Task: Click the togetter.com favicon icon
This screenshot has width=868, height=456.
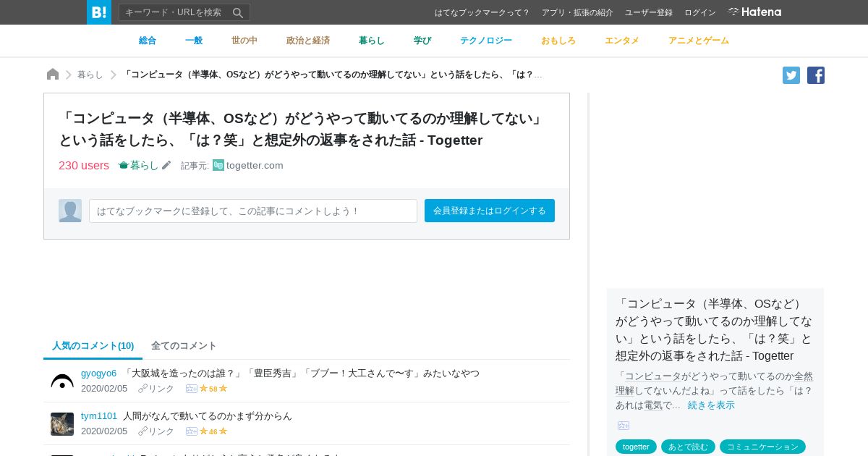Action: tap(218, 165)
